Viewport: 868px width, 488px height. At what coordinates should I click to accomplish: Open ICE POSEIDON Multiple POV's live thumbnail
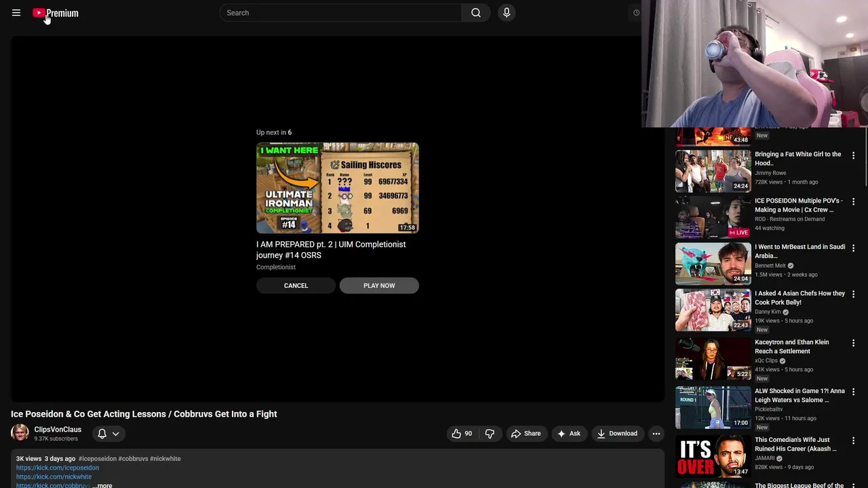[x=713, y=218]
